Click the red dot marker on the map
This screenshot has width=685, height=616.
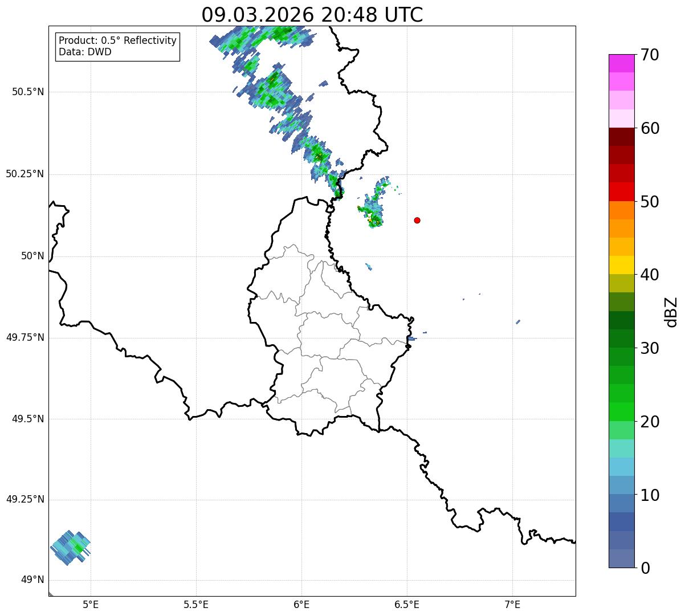point(417,220)
